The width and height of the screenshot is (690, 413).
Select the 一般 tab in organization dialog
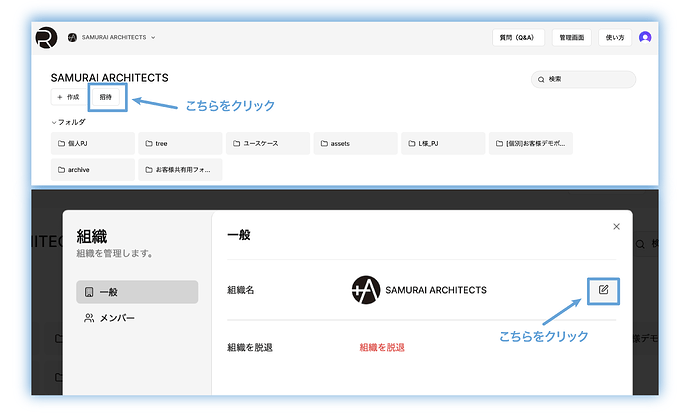coord(137,292)
